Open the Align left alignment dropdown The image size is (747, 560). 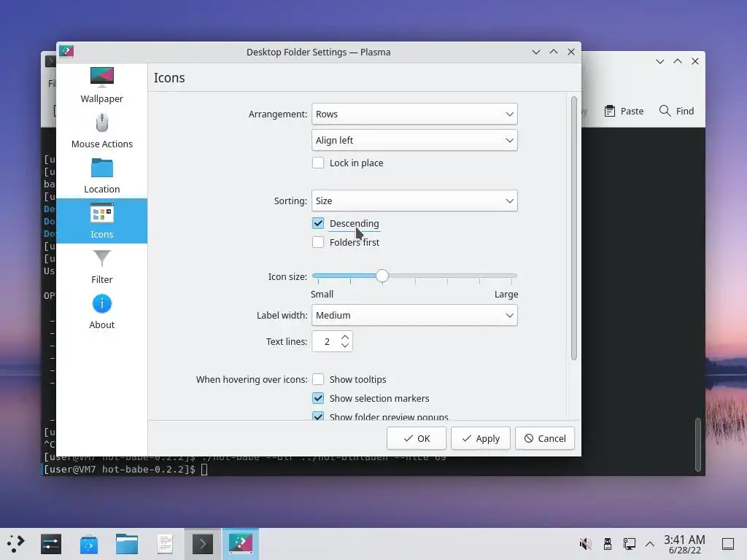click(x=414, y=140)
